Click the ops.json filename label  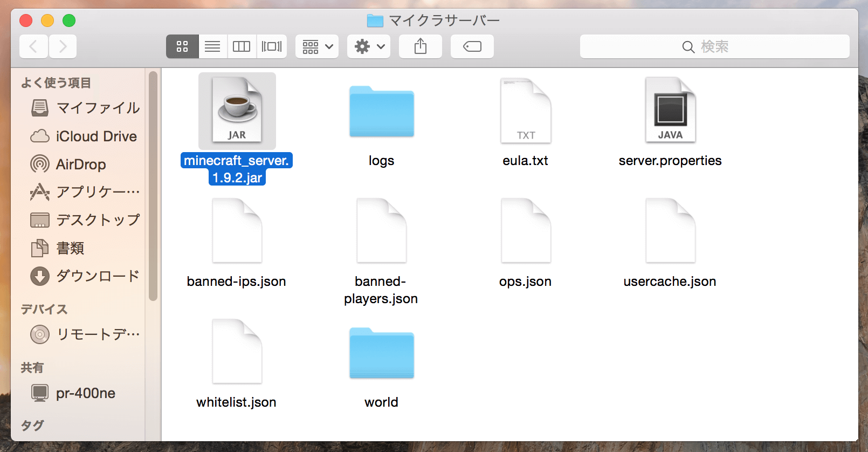tap(526, 282)
